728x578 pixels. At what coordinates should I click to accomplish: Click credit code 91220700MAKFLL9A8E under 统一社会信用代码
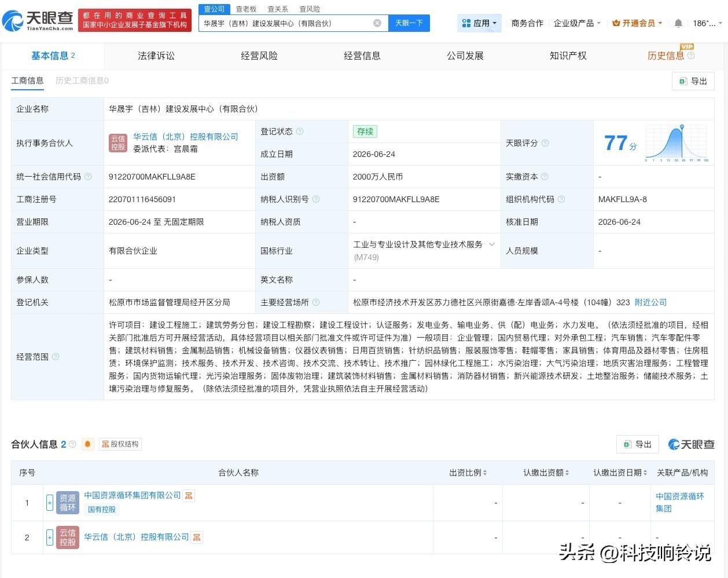coord(152,177)
